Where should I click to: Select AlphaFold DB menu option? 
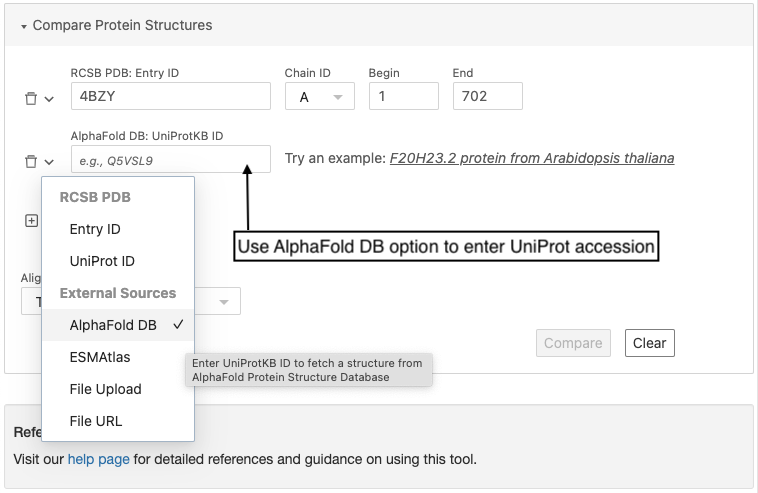click(x=118, y=325)
